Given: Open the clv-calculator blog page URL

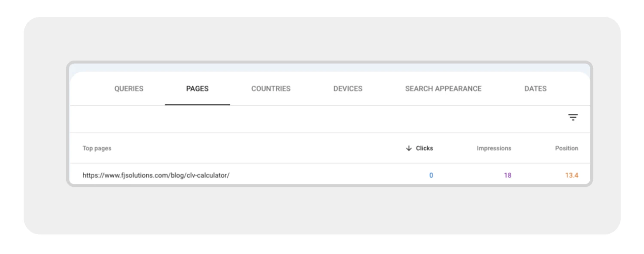Looking at the screenshot, I should (156, 175).
